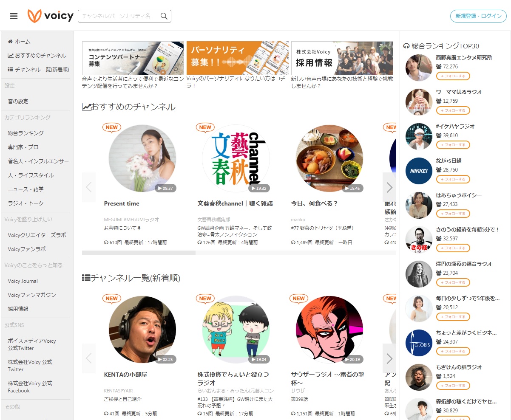Click the パーソナリティ募集 orange banner

coord(237,58)
